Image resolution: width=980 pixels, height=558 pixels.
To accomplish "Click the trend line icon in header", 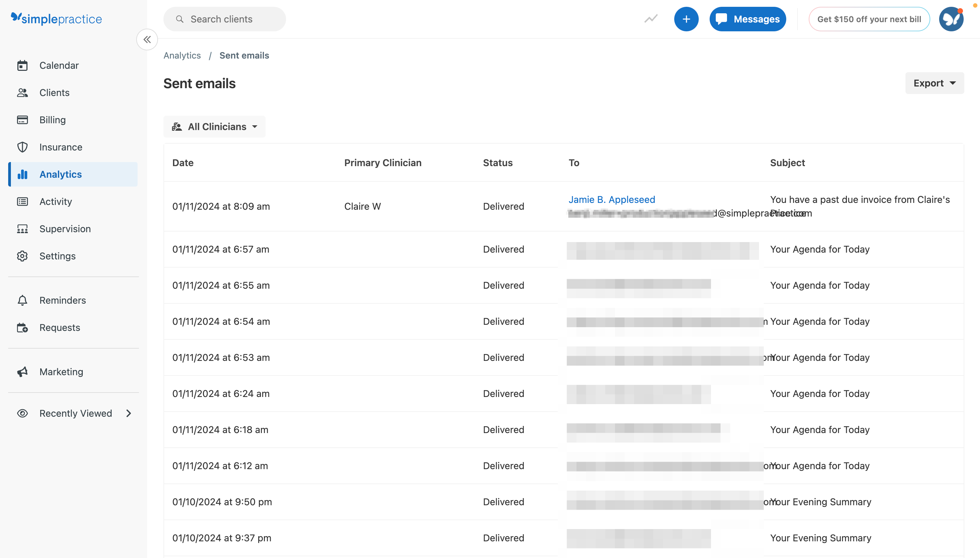I will (651, 19).
